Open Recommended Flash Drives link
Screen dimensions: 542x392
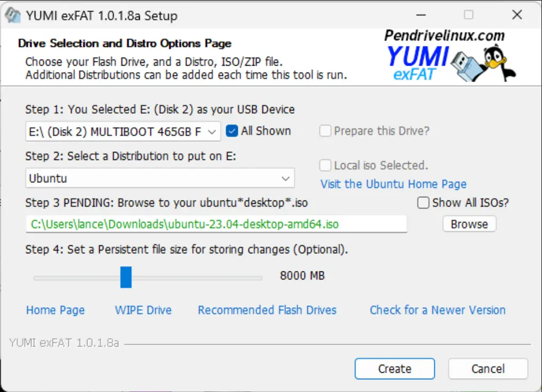267,310
